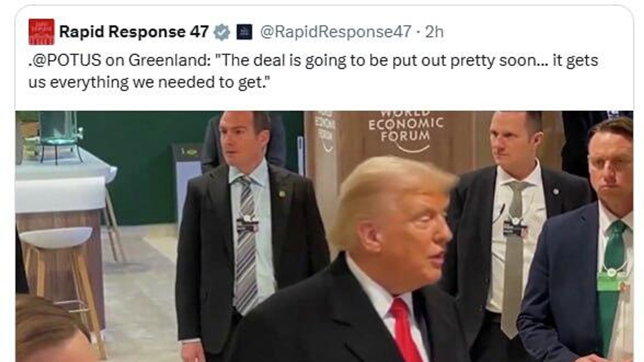Follow the @POTUS mention link

[x=66, y=61]
